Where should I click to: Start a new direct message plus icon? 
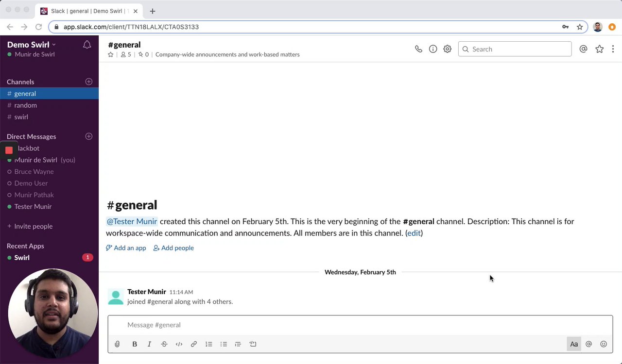click(x=88, y=136)
